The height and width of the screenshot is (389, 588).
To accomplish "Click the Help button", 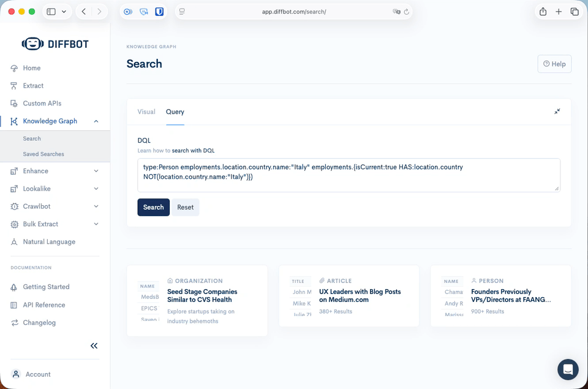I will point(554,64).
